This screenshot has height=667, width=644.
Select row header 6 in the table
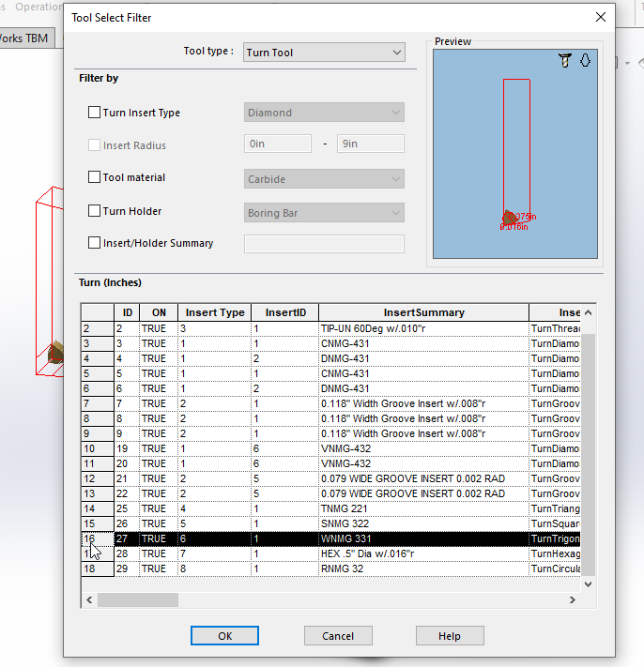tap(98, 388)
